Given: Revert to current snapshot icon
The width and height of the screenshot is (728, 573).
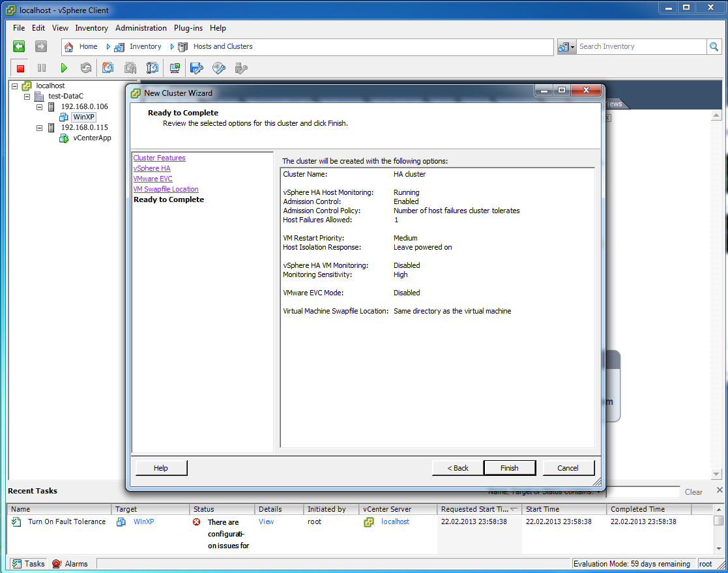Looking at the screenshot, I should tap(130, 68).
